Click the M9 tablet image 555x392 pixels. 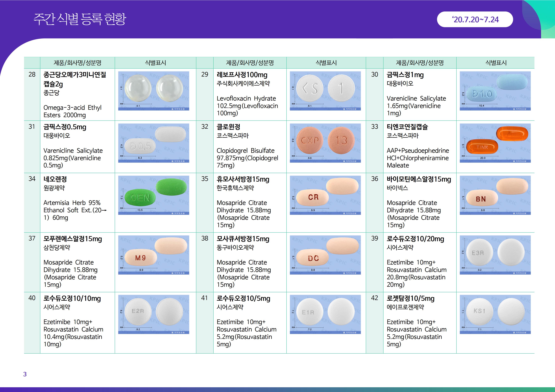153,255
